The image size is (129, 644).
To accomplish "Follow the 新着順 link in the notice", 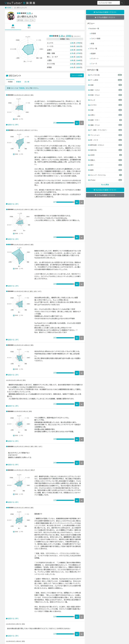I will (22, 88).
